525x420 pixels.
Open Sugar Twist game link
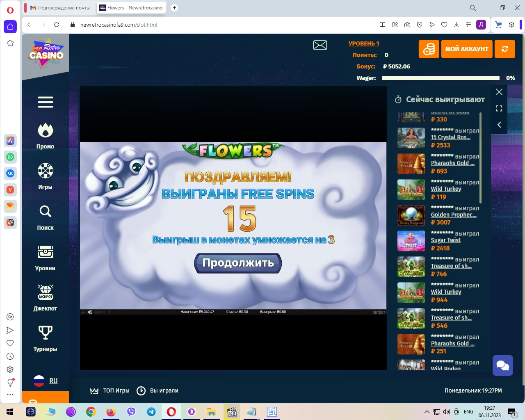click(x=446, y=240)
